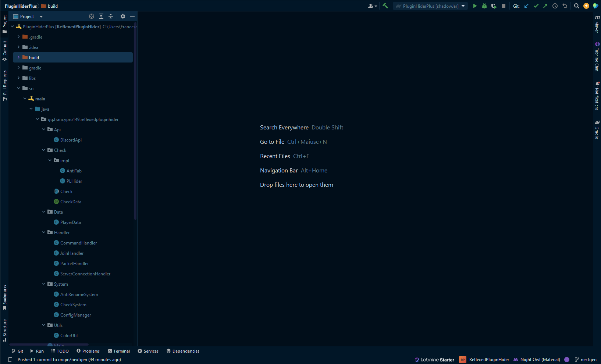Click PluginHiderPlus breadcrumb in navigation bar
The image size is (601, 364).
(21, 6)
